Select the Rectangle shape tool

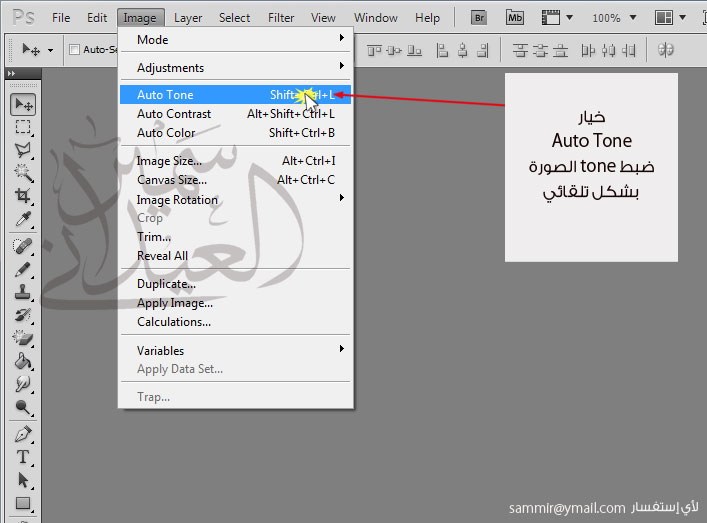[23, 503]
